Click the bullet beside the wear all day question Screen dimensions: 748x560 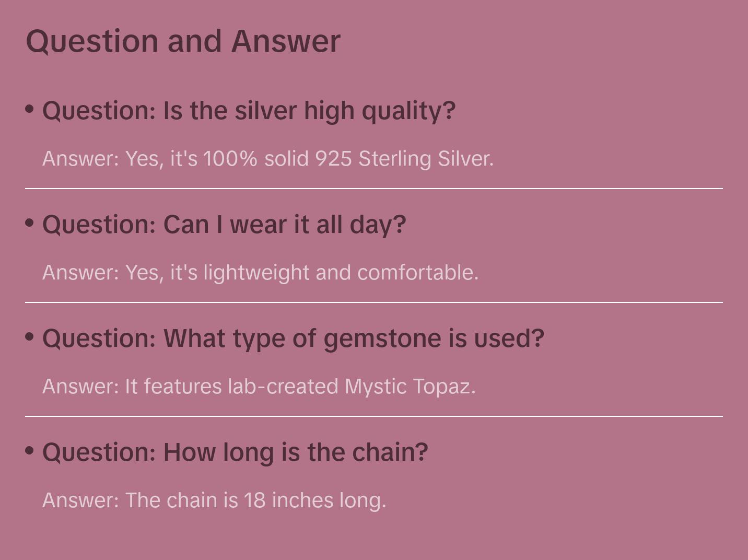click(30, 223)
